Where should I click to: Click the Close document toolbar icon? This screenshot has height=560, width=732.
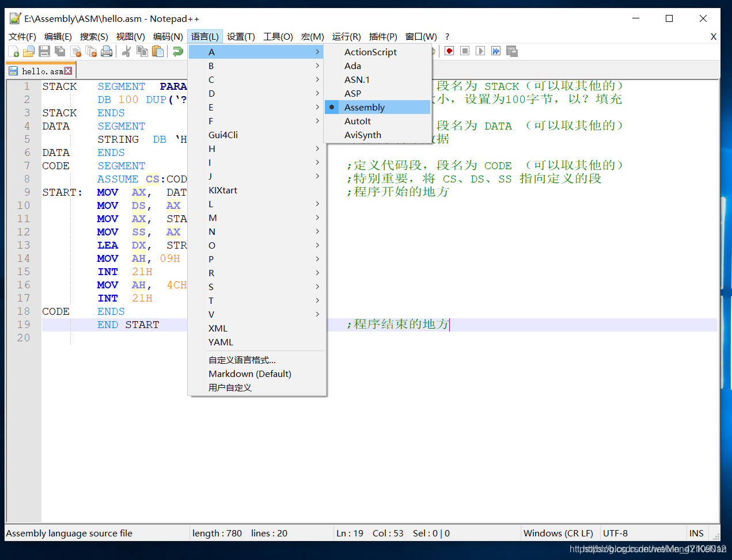pyautogui.click(x=75, y=52)
